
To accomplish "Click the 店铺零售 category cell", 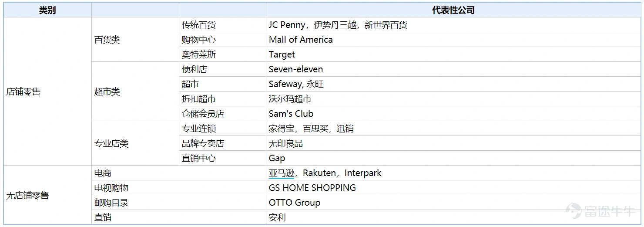I will pyautogui.click(x=47, y=91).
